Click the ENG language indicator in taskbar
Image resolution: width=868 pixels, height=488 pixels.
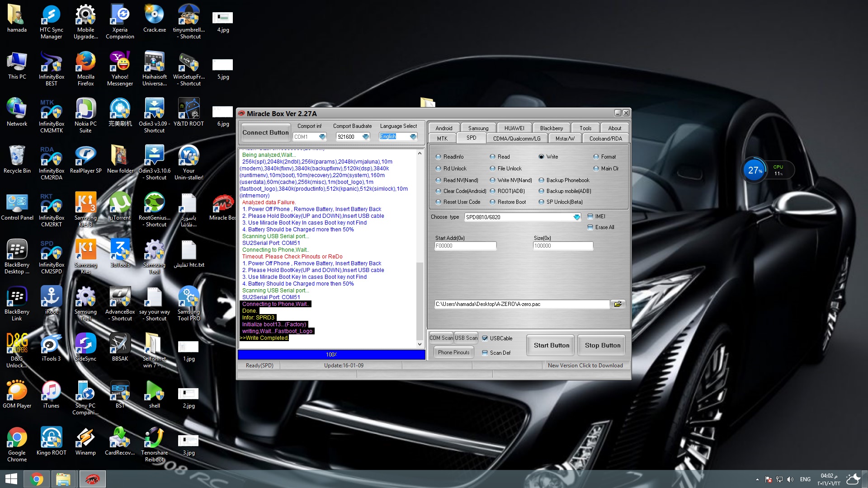805,479
